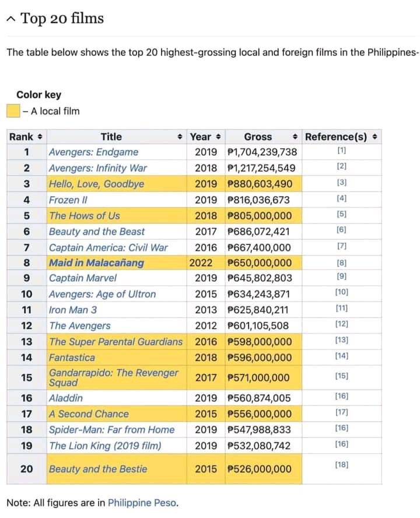Open the Aladdin link

(66, 398)
